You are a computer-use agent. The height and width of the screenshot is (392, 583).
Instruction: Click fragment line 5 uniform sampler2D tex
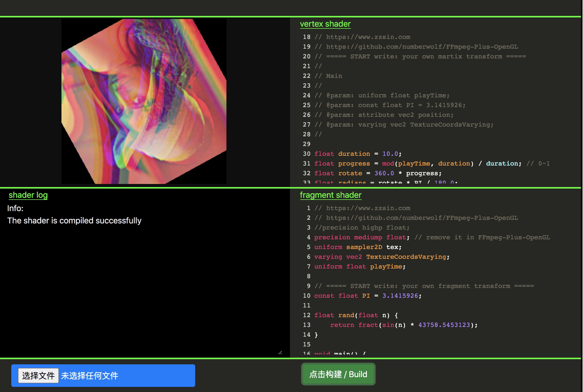click(358, 247)
